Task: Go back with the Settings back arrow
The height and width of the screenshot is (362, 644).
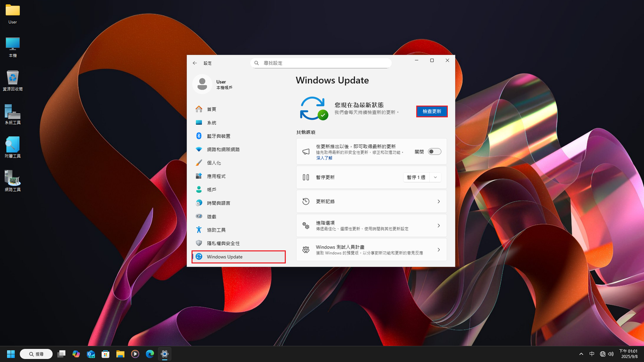Action: coord(195,63)
